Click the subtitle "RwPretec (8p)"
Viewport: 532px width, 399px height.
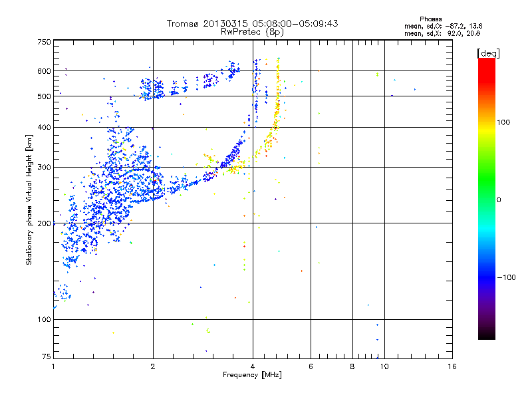(252, 32)
